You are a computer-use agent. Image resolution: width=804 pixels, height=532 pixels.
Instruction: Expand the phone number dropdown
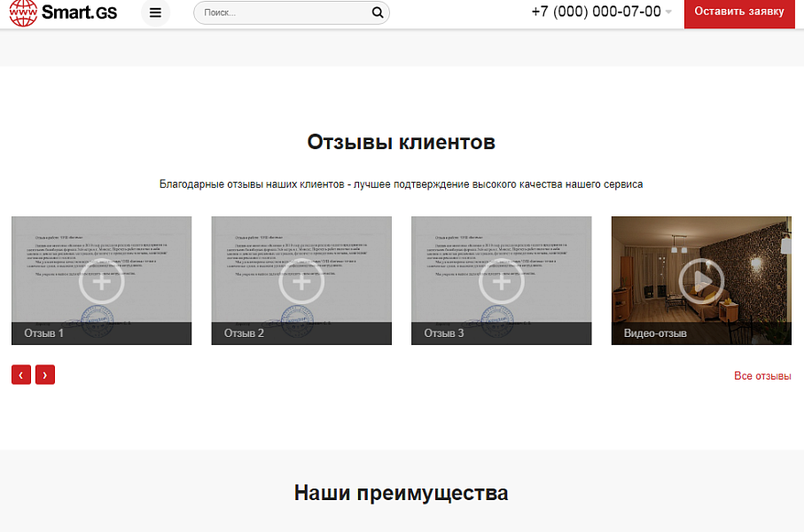(x=667, y=12)
